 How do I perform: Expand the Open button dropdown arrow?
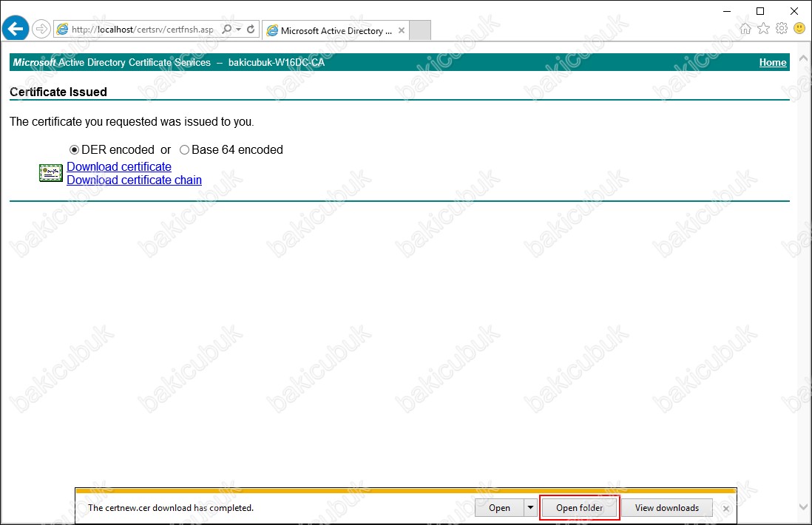[x=530, y=508]
